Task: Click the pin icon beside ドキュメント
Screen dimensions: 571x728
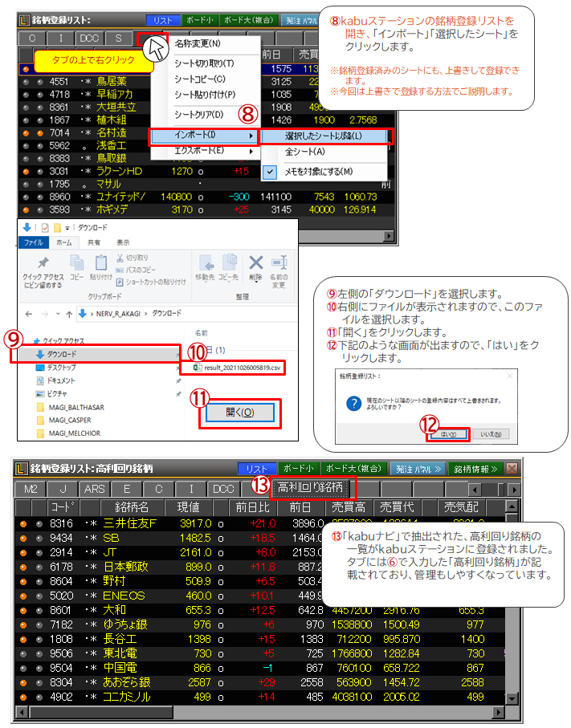Action: [178, 380]
